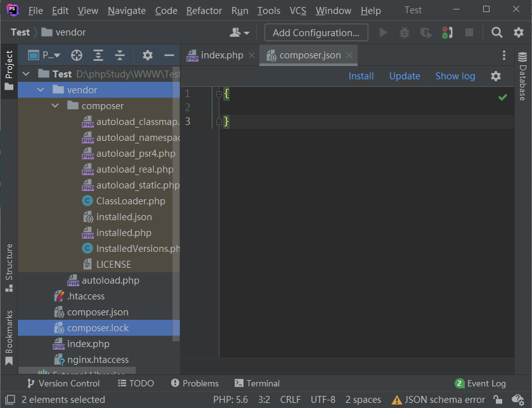Open the VCS menu
This screenshot has height=408, width=532.
(x=298, y=11)
